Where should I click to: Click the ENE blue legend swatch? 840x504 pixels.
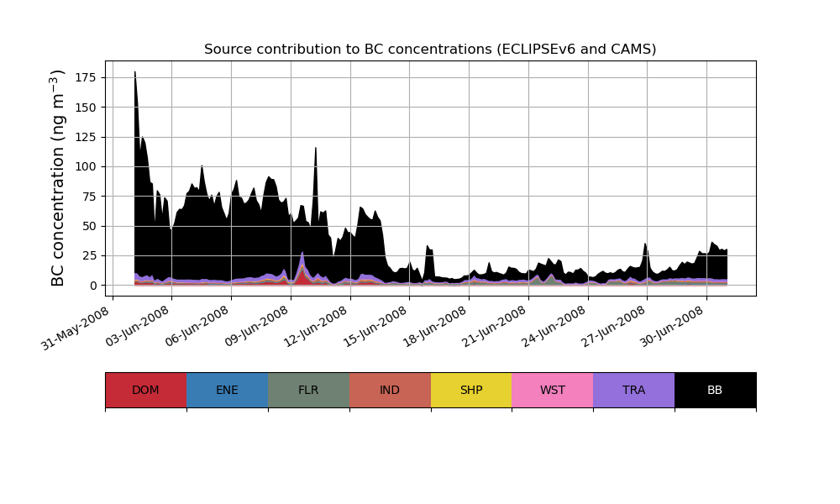(x=227, y=390)
